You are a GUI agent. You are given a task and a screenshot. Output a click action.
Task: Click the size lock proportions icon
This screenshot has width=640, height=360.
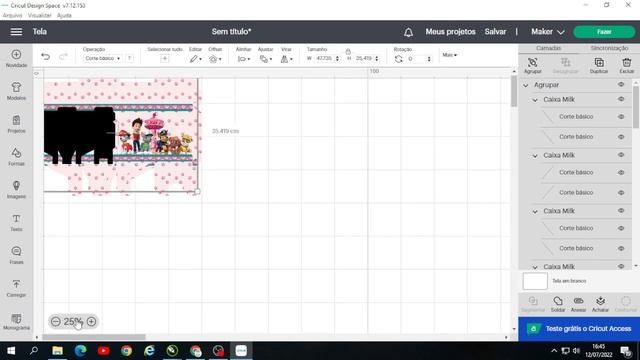tap(348, 51)
